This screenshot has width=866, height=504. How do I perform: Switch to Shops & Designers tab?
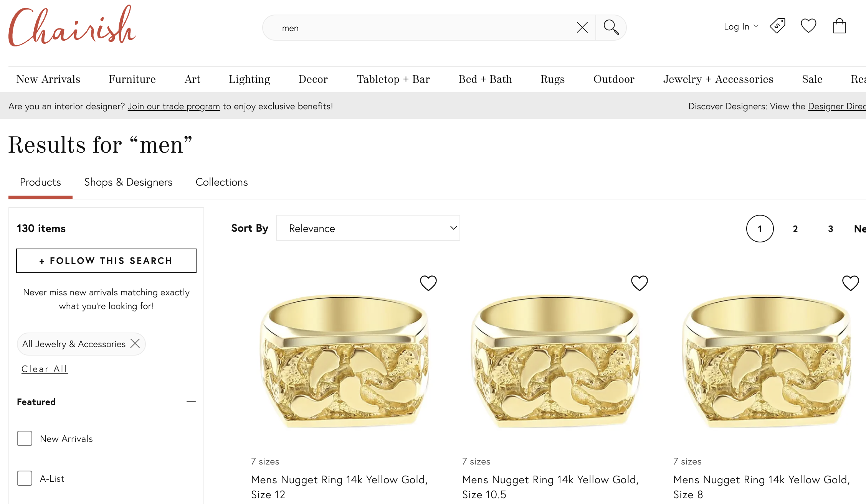click(x=128, y=182)
